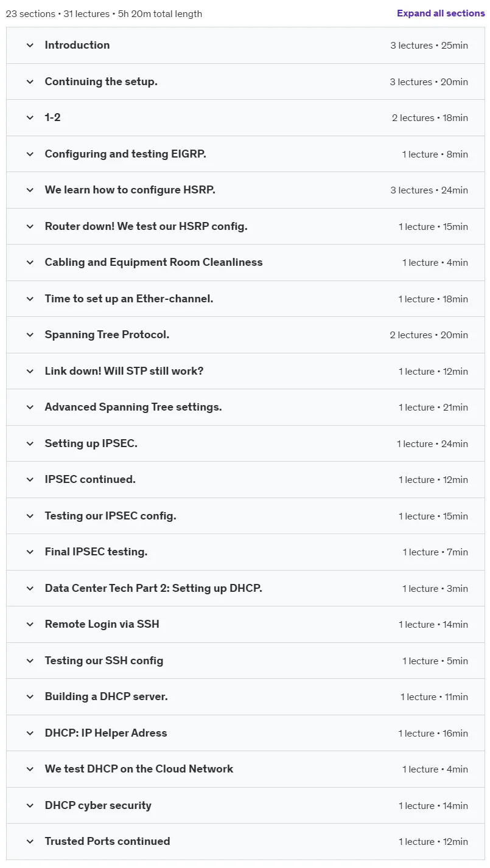Viewport: 490px width, 868px height.
Task: Toggle chevron for We learn how to configure HSRP
Action: [30, 190]
